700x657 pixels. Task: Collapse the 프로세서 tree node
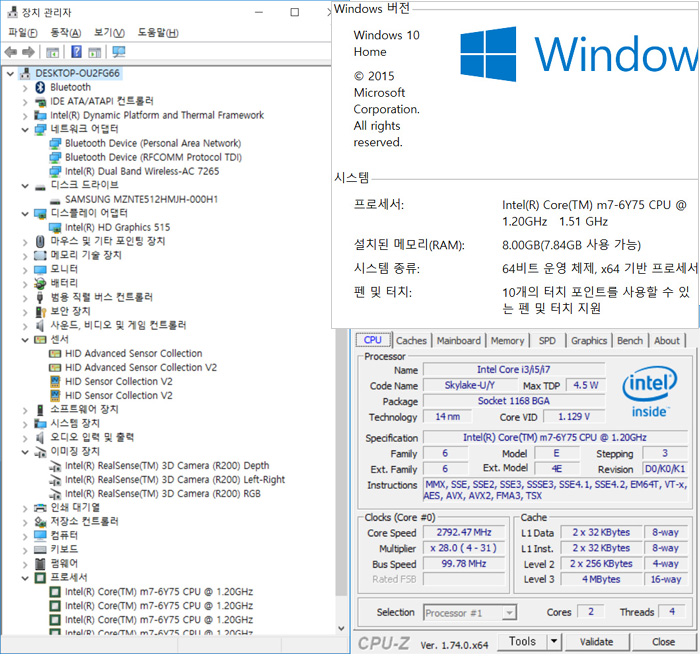[25, 578]
